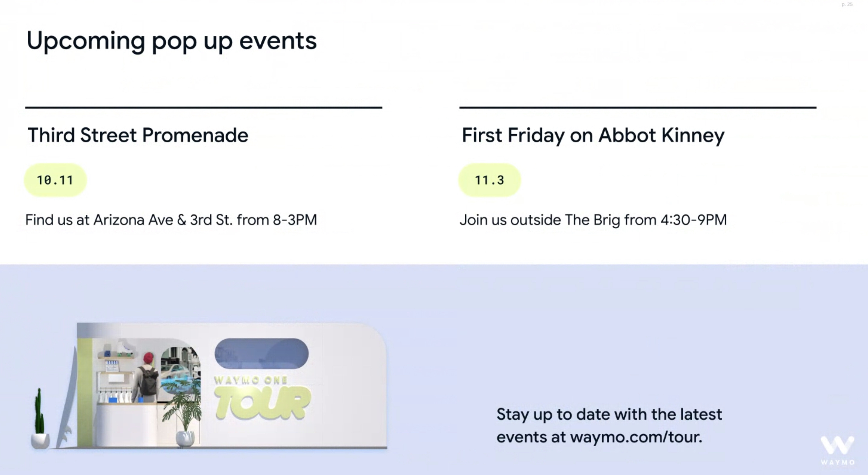Click the Stay up to date with the latest text
Viewport: 868px width, 475px height.
609,414
